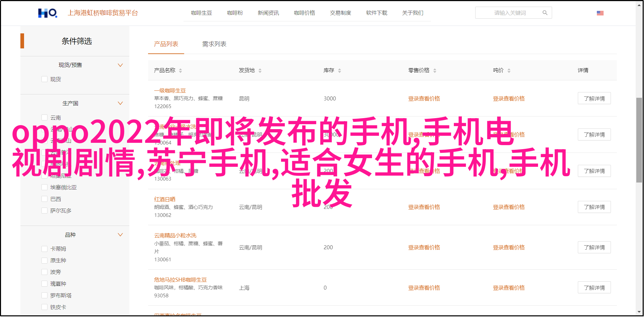The height and width of the screenshot is (317, 644).
Task: Collapse the 生产国 filter section
Action: (120, 103)
